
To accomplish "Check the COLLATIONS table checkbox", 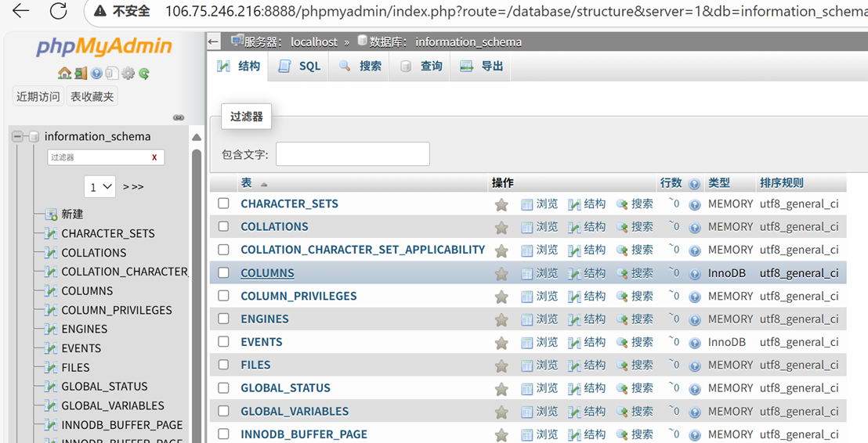I will click(224, 226).
